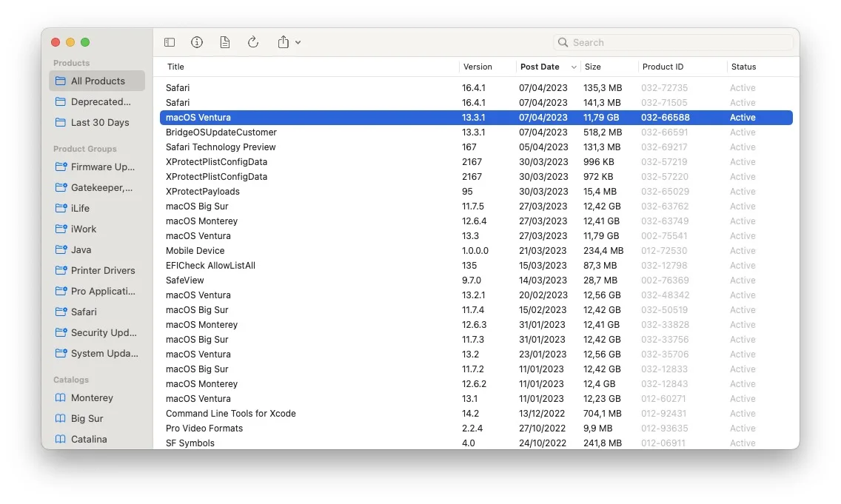The height and width of the screenshot is (504, 841).
Task: Click the magnifier icon in search
Action: pos(563,42)
